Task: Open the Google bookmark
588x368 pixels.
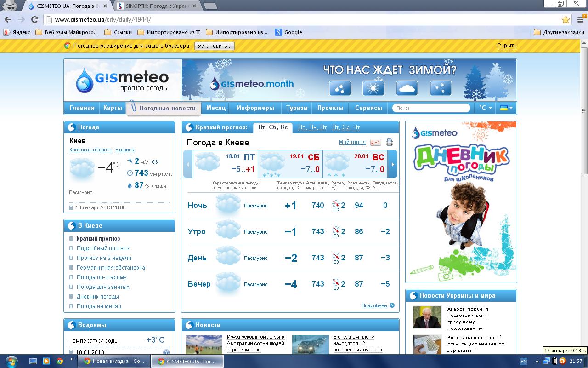Action: 288,32
